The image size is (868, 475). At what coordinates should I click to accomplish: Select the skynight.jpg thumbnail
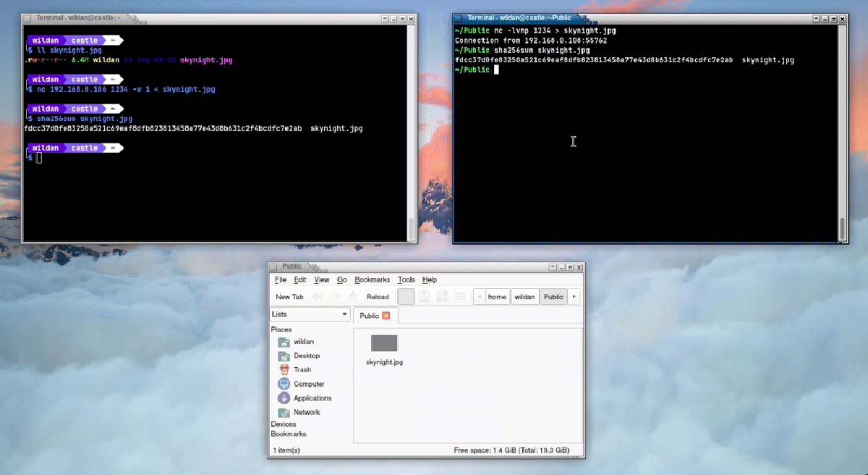click(x=384, y=343)
